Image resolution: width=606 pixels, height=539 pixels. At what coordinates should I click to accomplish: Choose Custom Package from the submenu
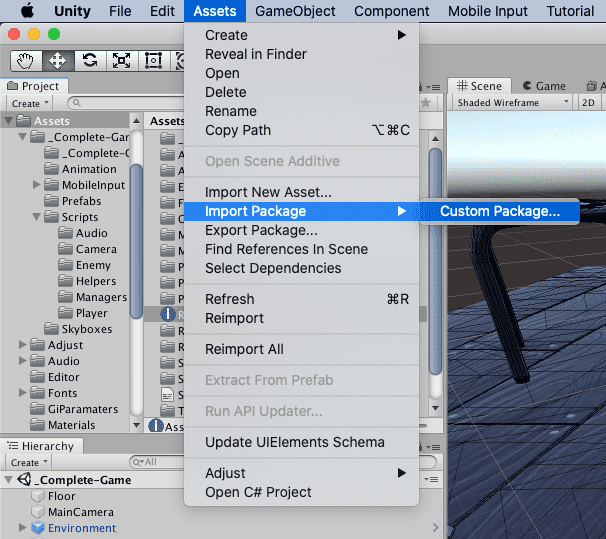point(500,211)
